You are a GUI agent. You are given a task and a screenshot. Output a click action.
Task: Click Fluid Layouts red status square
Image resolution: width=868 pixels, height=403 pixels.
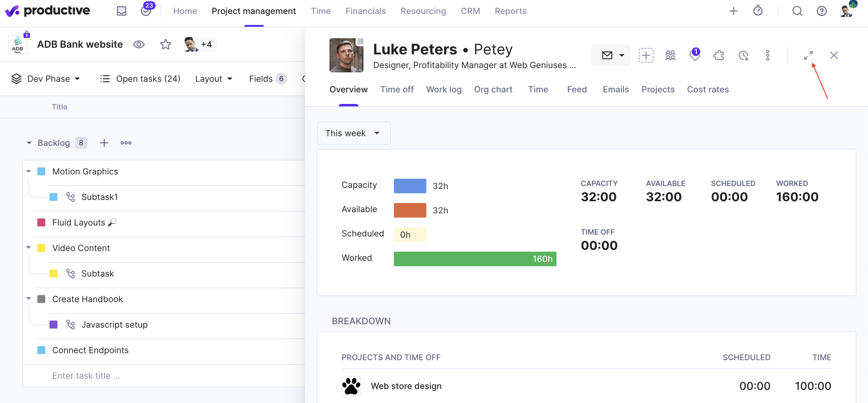point(41,222)
